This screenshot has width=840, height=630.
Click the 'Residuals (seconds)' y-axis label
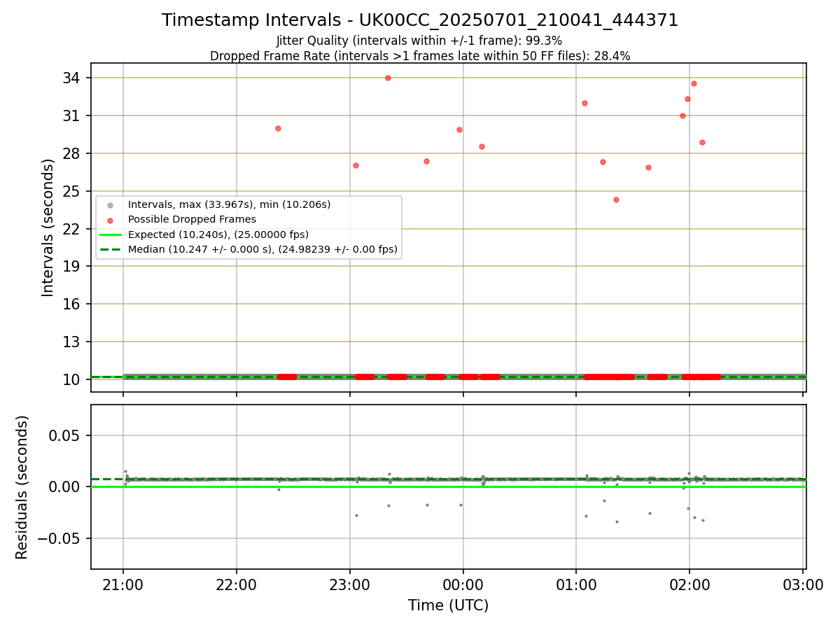pos(22,487)
